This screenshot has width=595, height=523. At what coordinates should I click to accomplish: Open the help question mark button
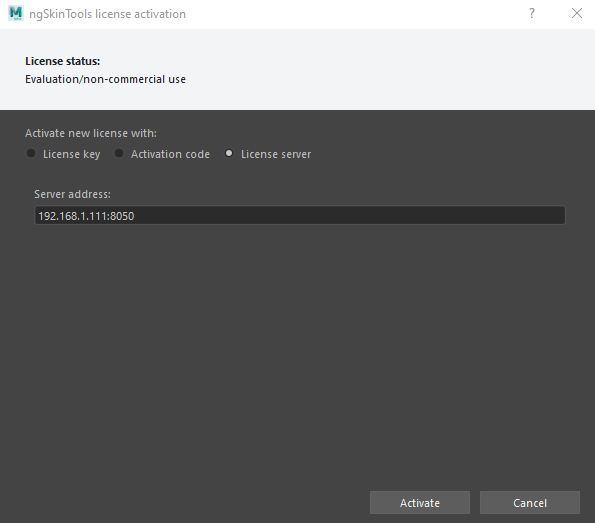tap(532, 14)
